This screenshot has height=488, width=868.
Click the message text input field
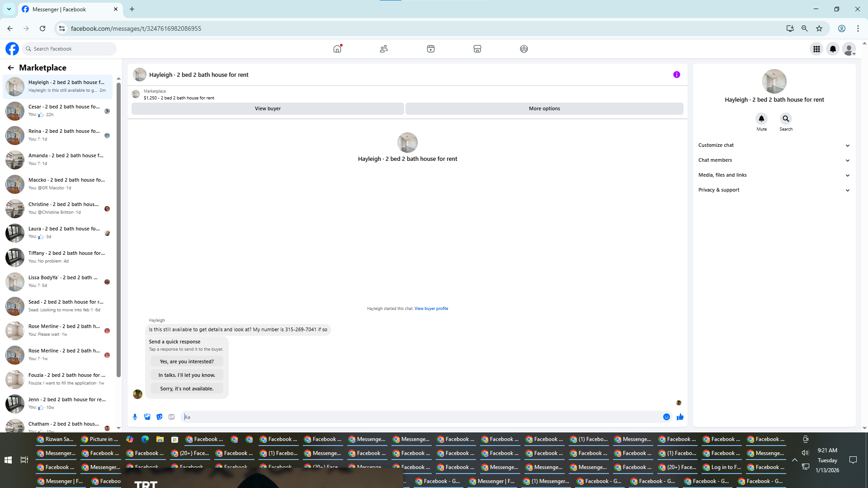pyautogui.click(x=420, y=417)
